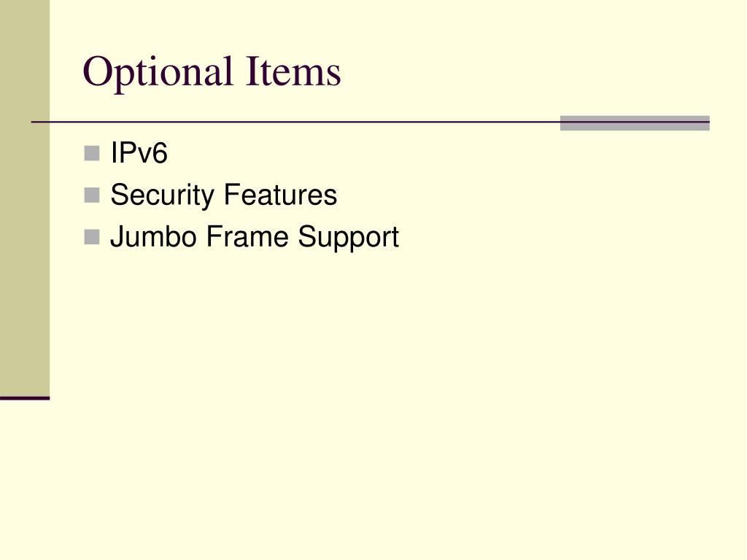Click the word 'Items' in the slide title

coord(293,71)
